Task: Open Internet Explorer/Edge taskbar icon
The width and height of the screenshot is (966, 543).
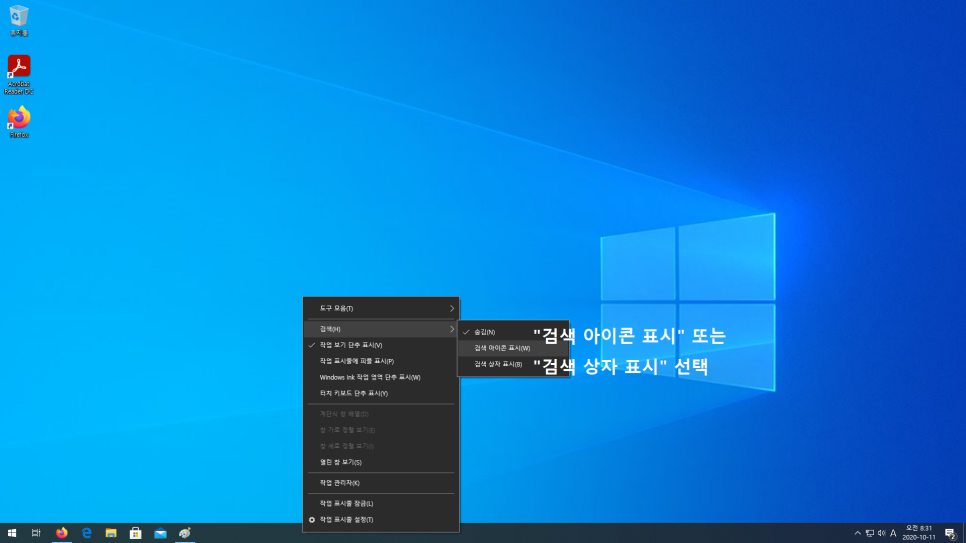Action: pyautogui.click(x=86, y=533)
